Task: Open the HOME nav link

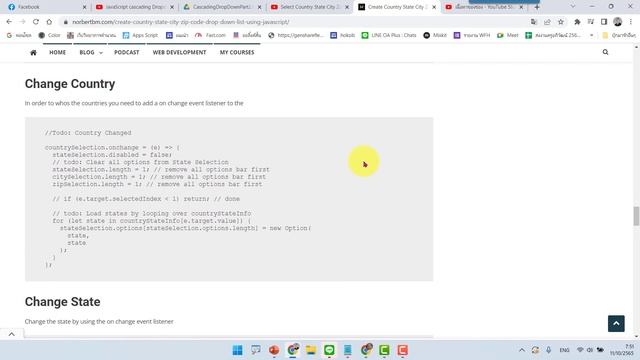Action: 58,52
